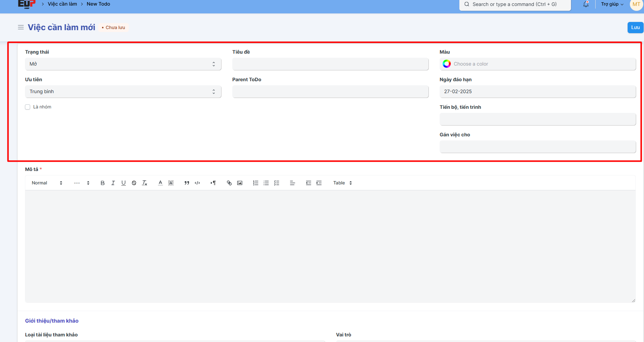Open the 'Ưu tiên' priority dropdown
This screenshot has width=644, height=342.
pos(123,92)
